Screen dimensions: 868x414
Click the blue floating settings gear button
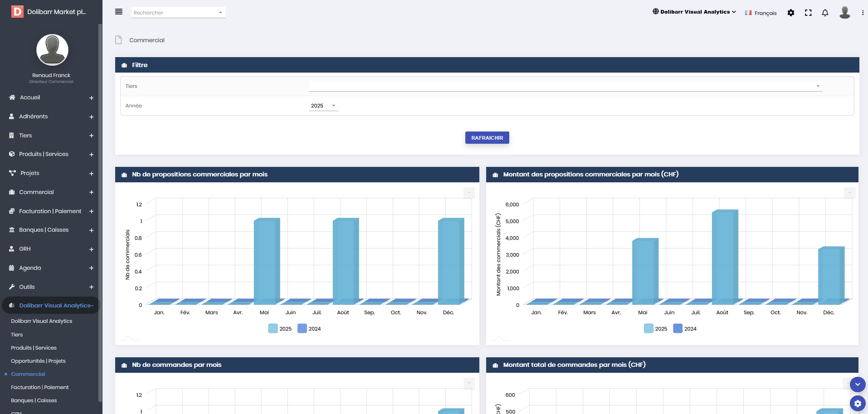[858, 403]
